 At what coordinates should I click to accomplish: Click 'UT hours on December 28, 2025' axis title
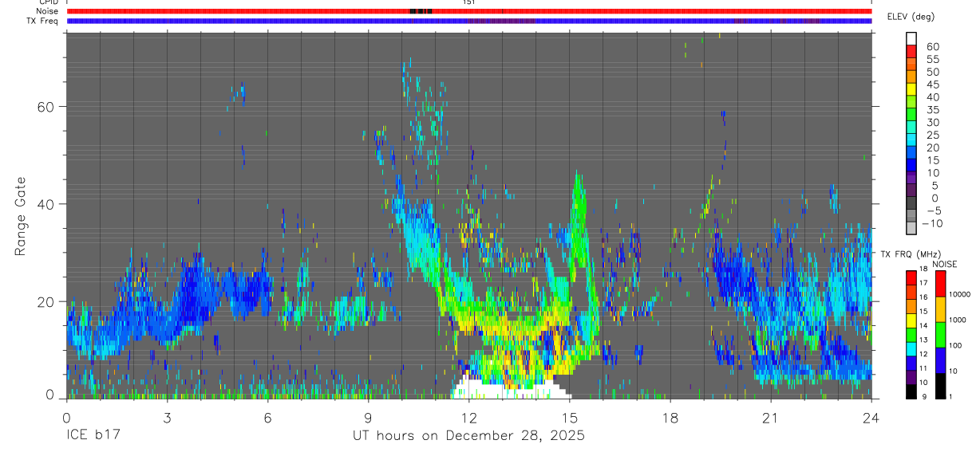[469, 436]
